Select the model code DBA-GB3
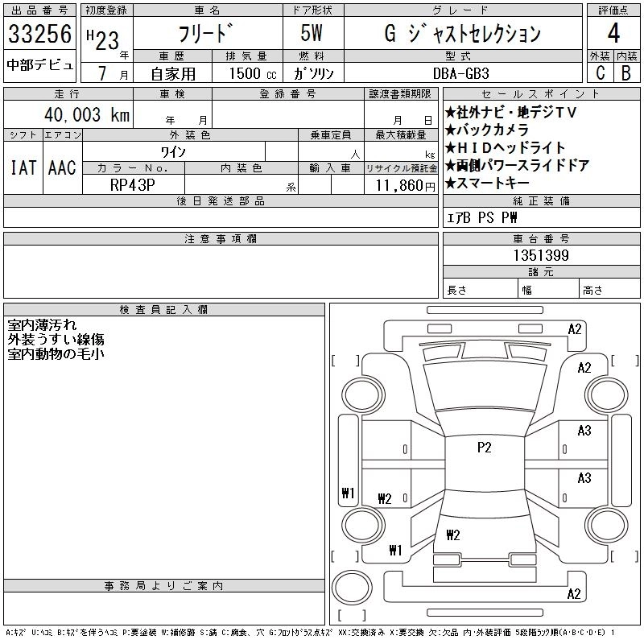644x644 pixels. click(x=461, y=73)
